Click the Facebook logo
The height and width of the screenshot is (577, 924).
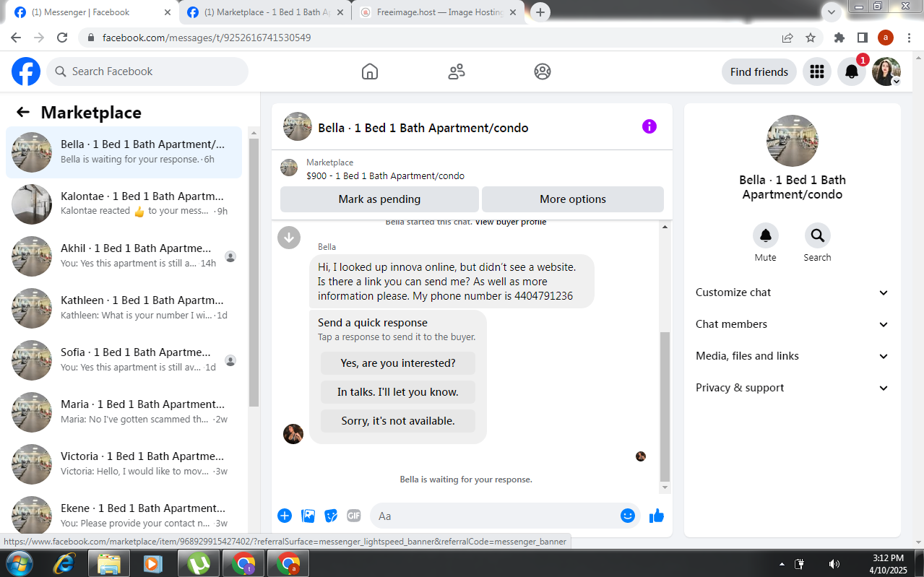coord(26,71)
